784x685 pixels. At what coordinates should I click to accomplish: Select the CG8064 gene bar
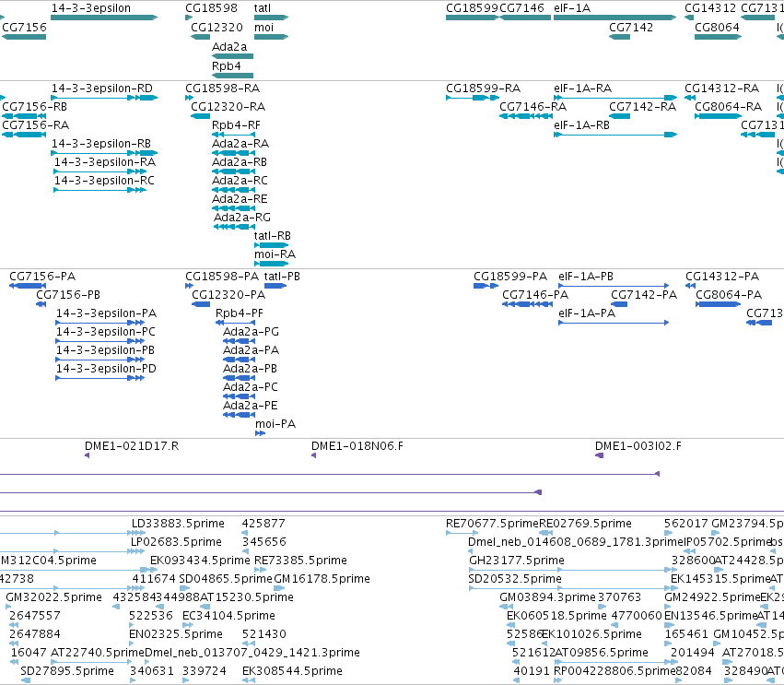718,37
